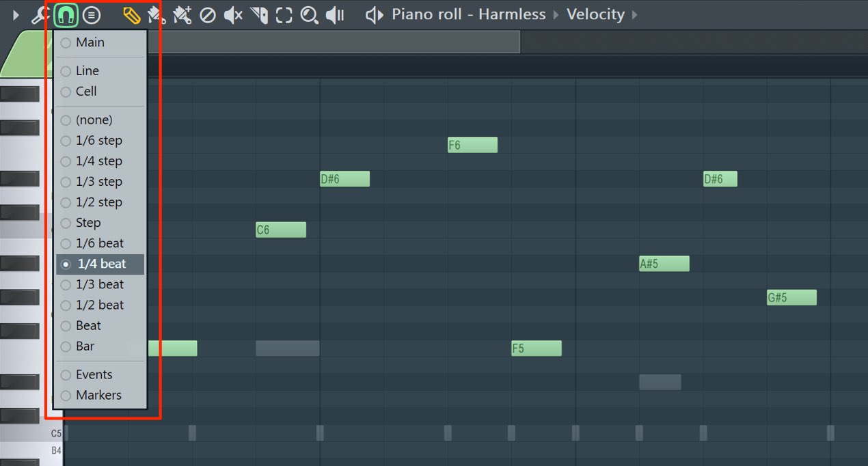The image size is (868, 466).
Task: Click the stamp icon next to magnet
Action: click(91, 15)
